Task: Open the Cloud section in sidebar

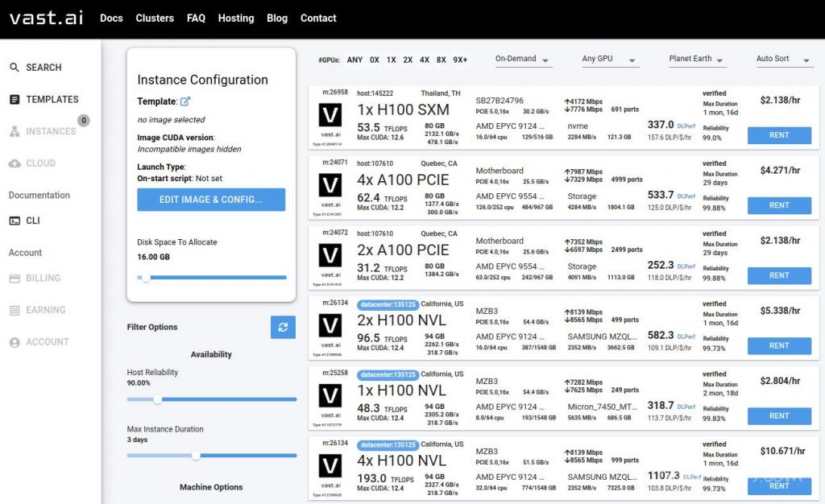Action: [39, 163]
